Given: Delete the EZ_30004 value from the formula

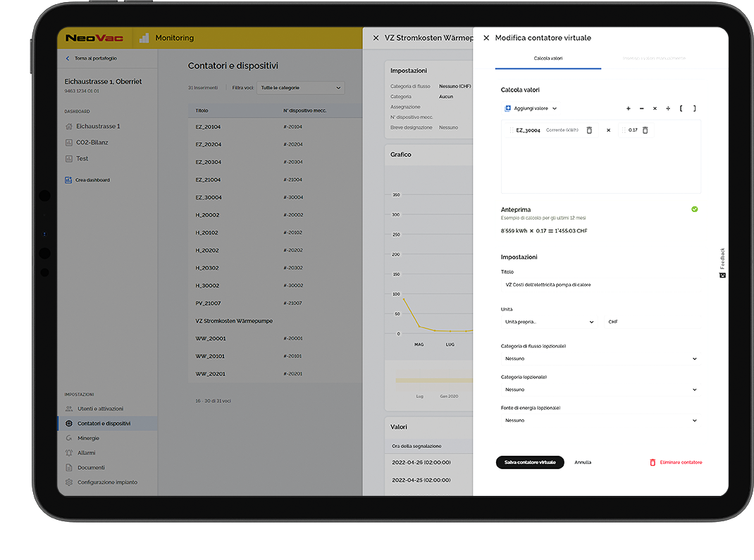Looking at the screenshot, I should pos(589,130).
